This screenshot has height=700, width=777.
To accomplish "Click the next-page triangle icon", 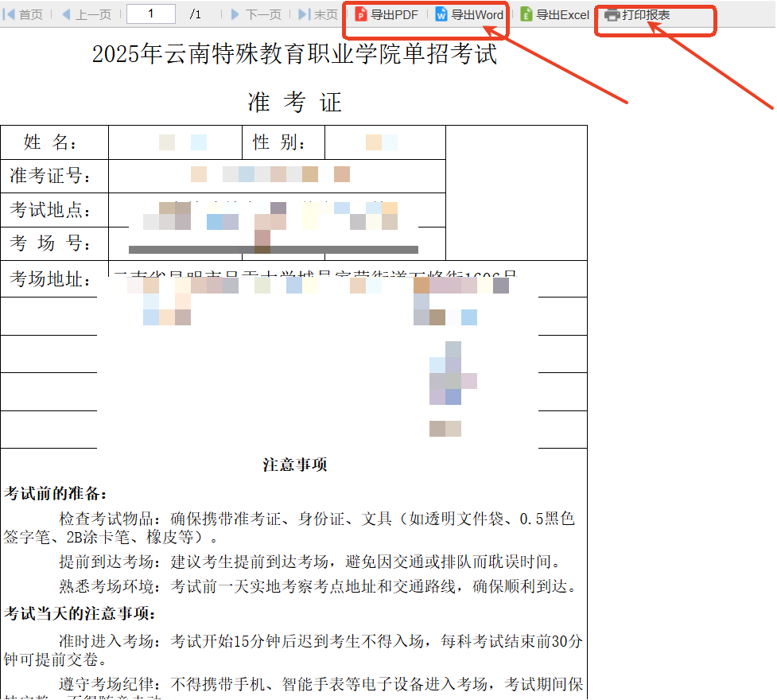I will [x=235, y=14].
